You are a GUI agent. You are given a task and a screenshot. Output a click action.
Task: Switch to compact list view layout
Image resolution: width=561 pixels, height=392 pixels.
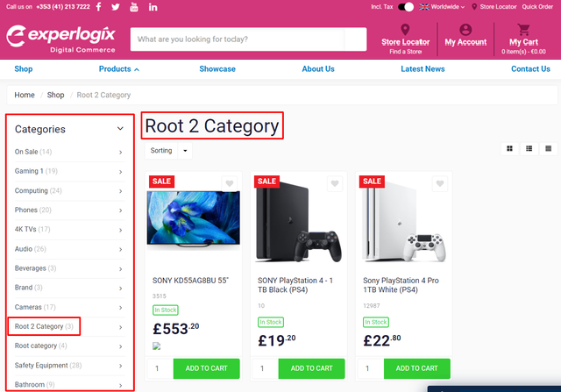(x=549, y=149)
